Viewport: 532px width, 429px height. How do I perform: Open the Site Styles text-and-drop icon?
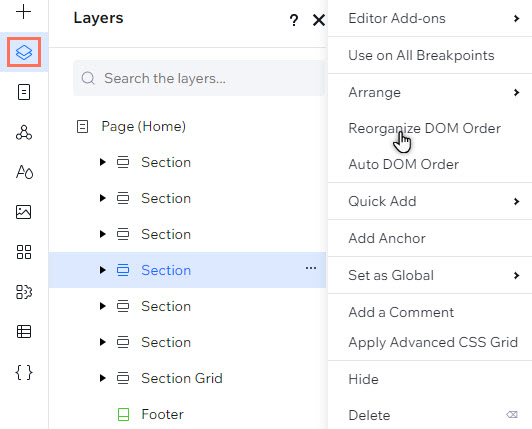tap(24, 172)
